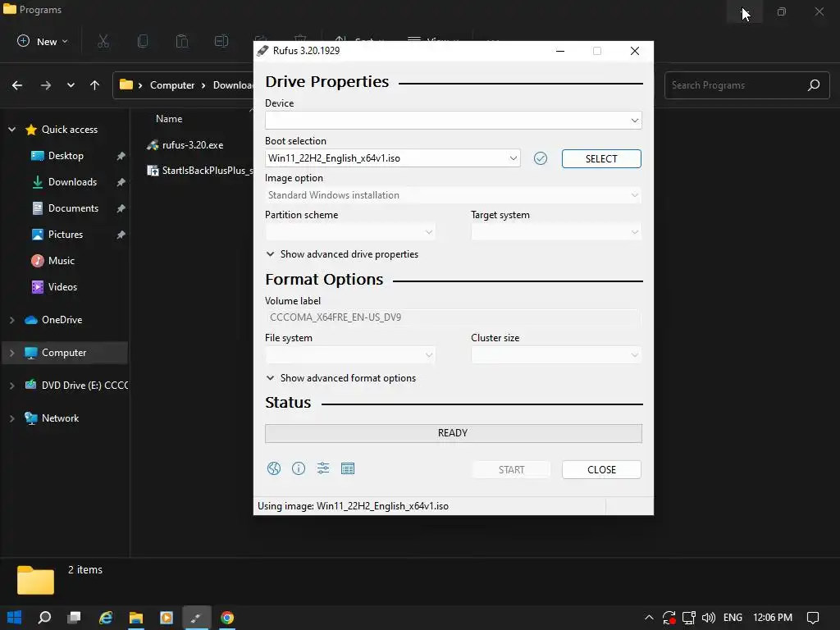Open taskbar Search
Viewport: 840px width, 630px height.
tap(44, 618)
